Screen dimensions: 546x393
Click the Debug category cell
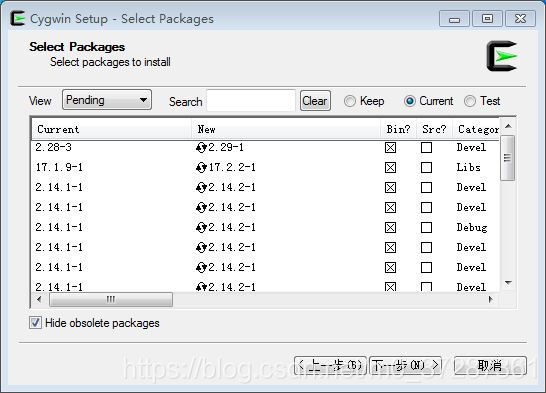point(472,228)
